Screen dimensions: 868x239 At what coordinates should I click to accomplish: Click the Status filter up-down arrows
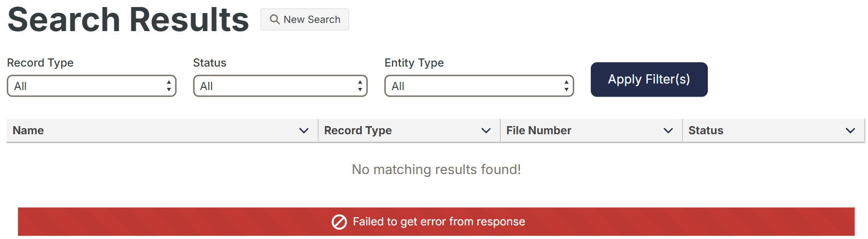click(360, 86)
